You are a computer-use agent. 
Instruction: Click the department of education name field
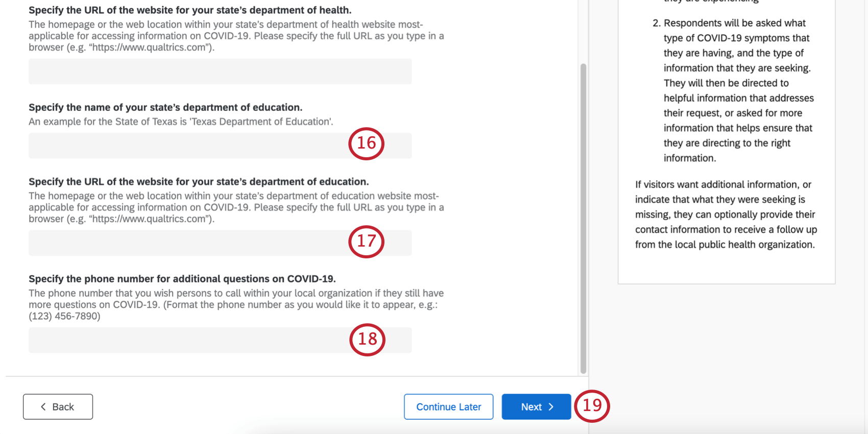[x=184, y=146]
